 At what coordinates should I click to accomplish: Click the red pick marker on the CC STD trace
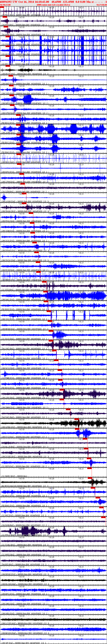click(44, 281)
